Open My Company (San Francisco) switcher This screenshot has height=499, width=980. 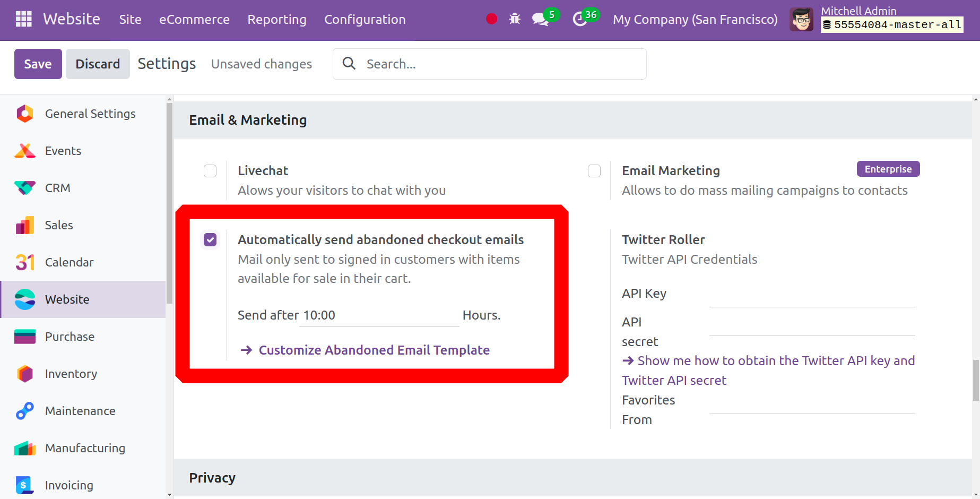tap(695, 20)
